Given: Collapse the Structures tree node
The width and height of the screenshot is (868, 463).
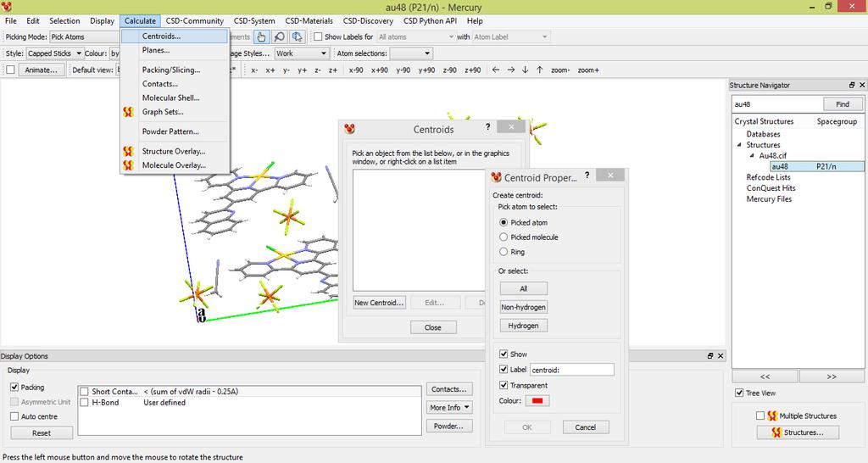Looking at the screenshot, I should [739, 144].
